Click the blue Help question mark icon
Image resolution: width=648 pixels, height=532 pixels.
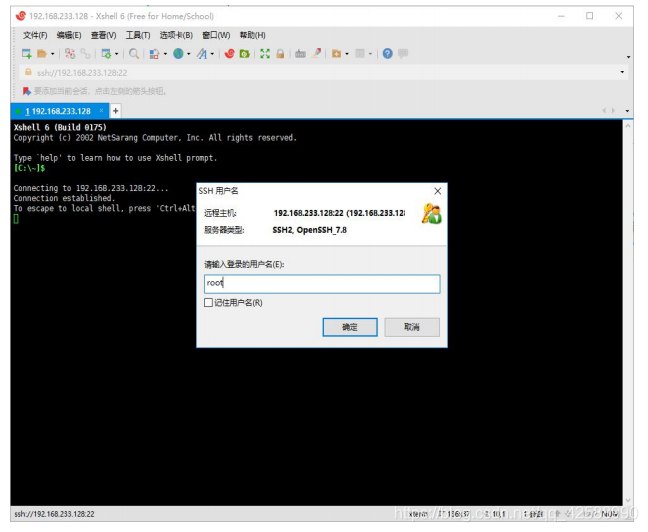(x=388, y=53)
